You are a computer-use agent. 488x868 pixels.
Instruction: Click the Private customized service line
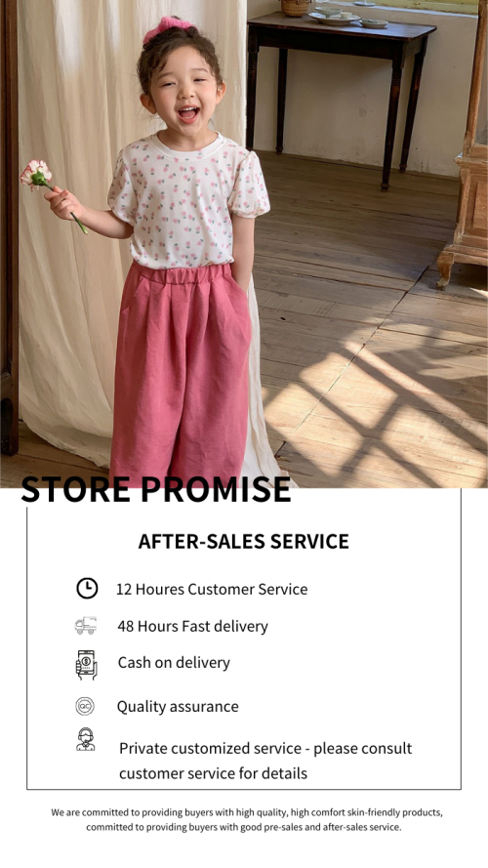[x=265, y=749]
